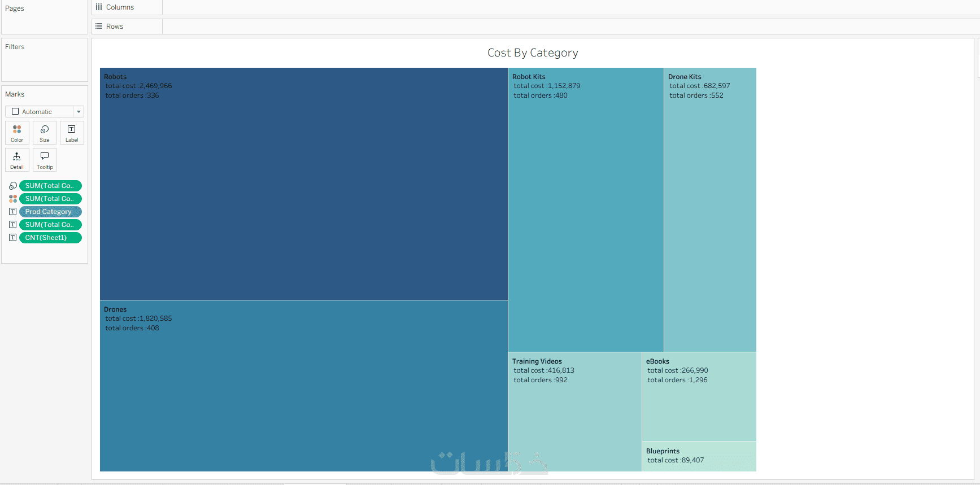The height and width of the screenshot is (485, 980).
Task: Click the size icon beside first SUM(Total Co.. pill
Action: (x=13, y=186)
